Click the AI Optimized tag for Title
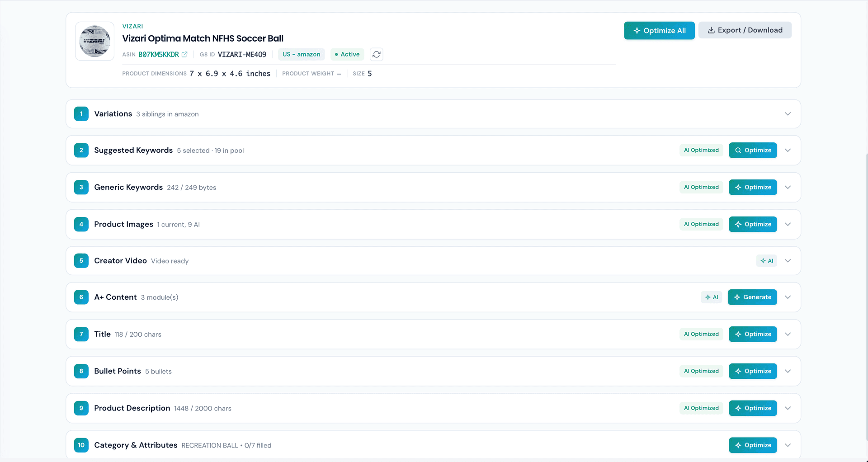This screenshot has height=462, width=868. click(701, 334)
